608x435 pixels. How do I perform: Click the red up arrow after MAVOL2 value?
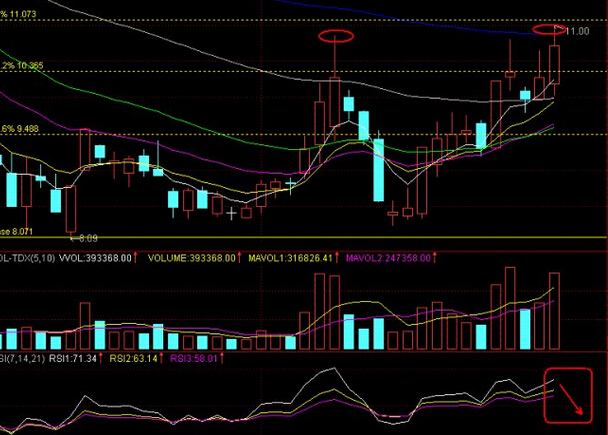436,257
